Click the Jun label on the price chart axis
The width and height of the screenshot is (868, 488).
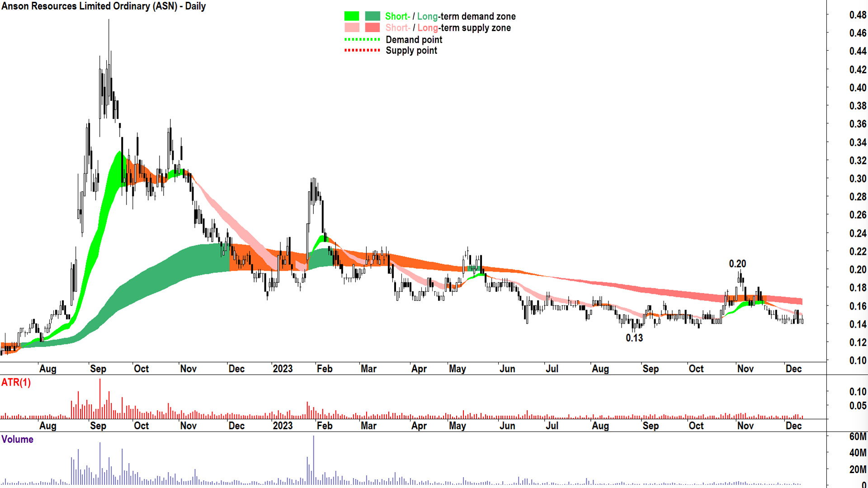(x=507, y=369)
